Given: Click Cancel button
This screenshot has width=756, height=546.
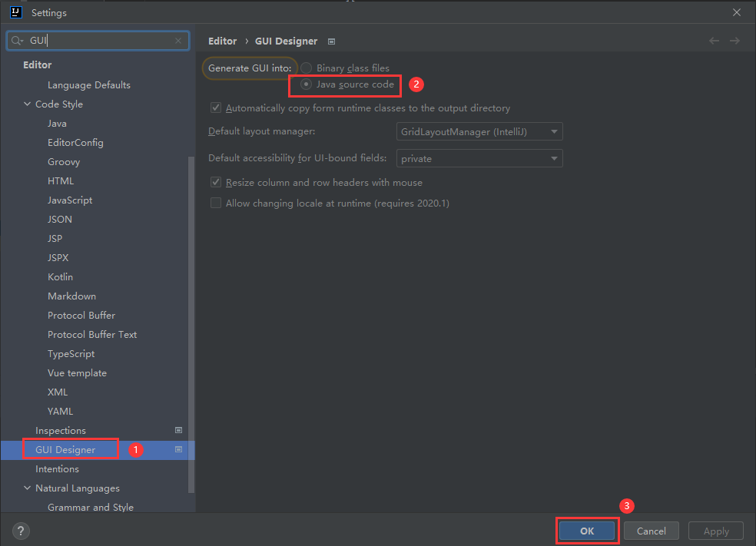Looking at the screenshot, I should pyautogui.click(x=652, y=531).
